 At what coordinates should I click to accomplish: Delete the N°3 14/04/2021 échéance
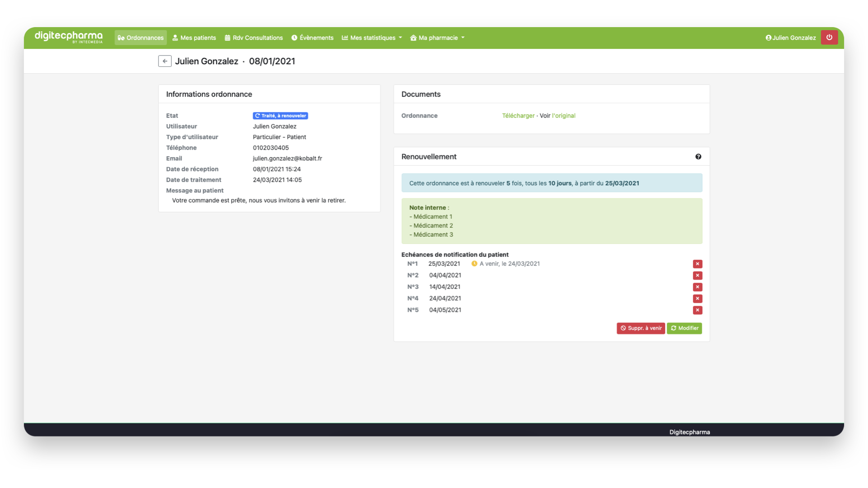tap(697, 287)
